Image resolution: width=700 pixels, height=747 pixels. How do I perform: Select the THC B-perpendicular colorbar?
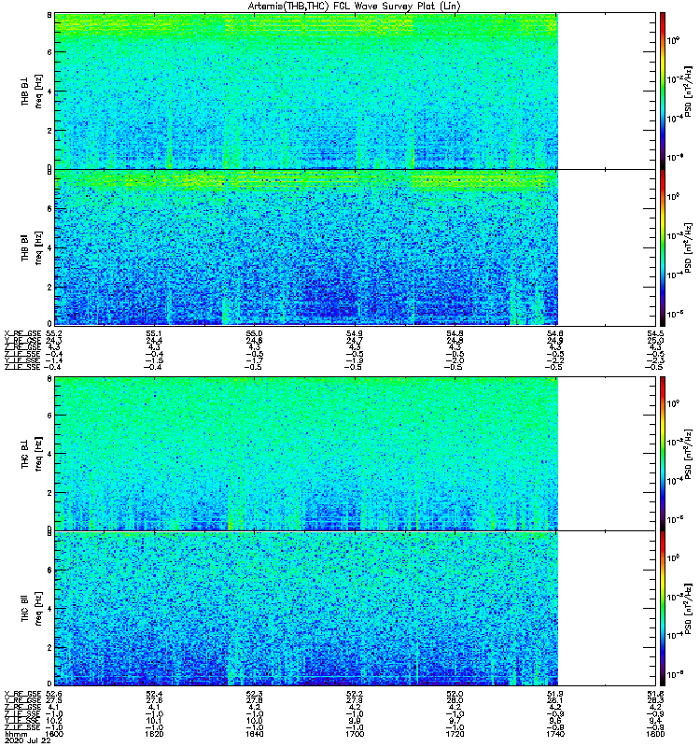663,454
